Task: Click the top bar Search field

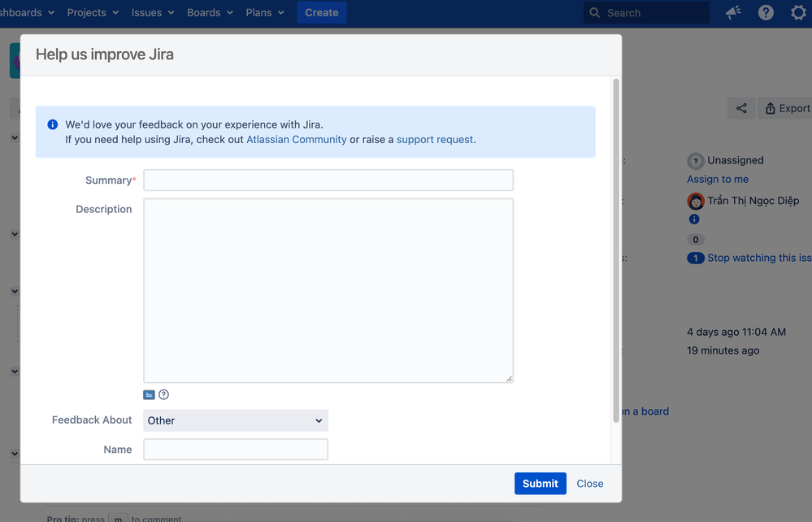Action: click(646, 12)
